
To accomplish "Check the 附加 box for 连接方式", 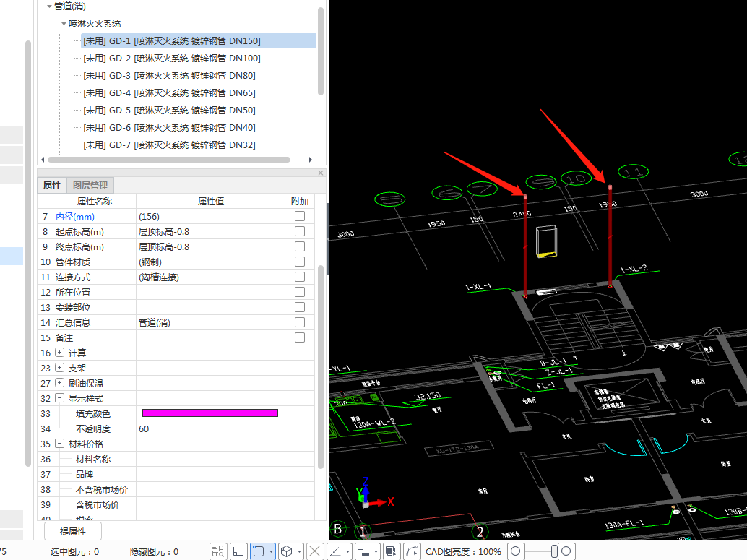I will pyautogui.click(x=300, y=277).
